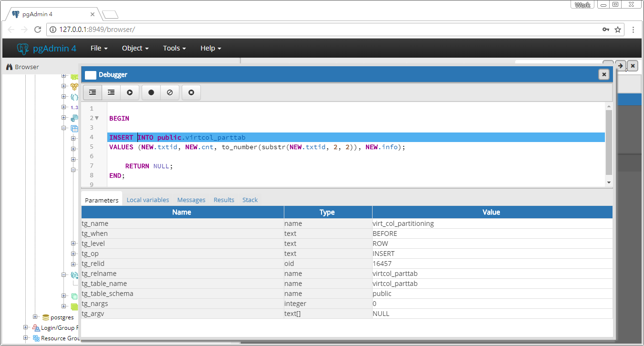
Task: Stop debugging with the stop button
Action: pyautogui.click(x=191, y=92)
